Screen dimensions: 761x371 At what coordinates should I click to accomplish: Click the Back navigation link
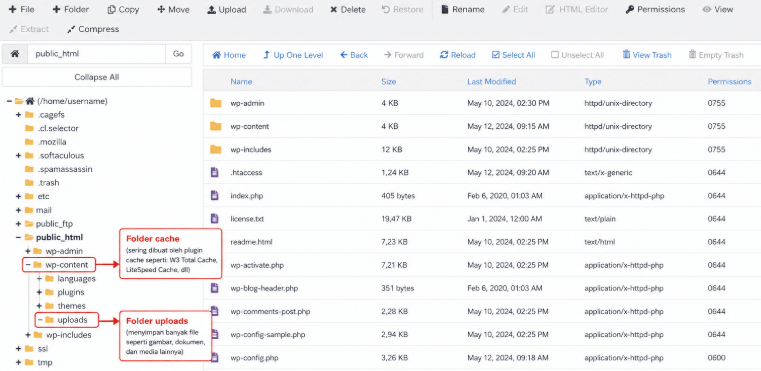click(x=354, y=55)
